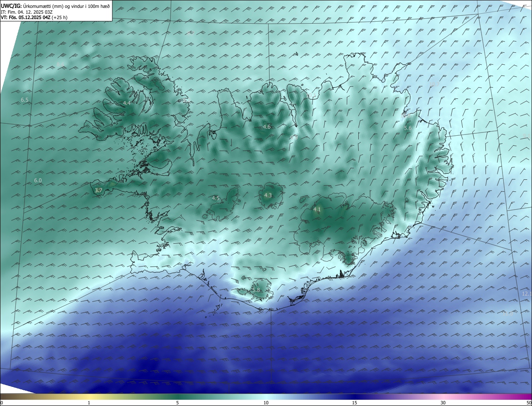Click the 6.0 value label on the map
Screen dimensions: 532x406
[x=38, y=180]
